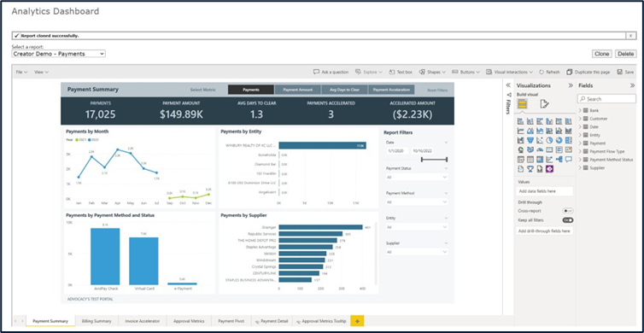
Task: Insert a Text box
Action: click(401, 72)
